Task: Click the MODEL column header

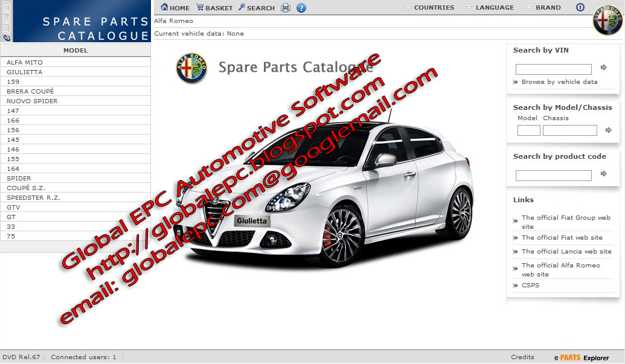Action: point(75,50)
